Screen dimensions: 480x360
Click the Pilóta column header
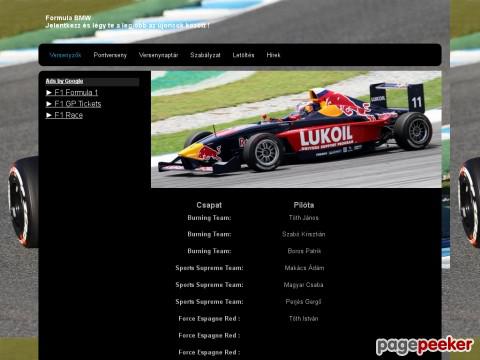(x=304, y=205)
